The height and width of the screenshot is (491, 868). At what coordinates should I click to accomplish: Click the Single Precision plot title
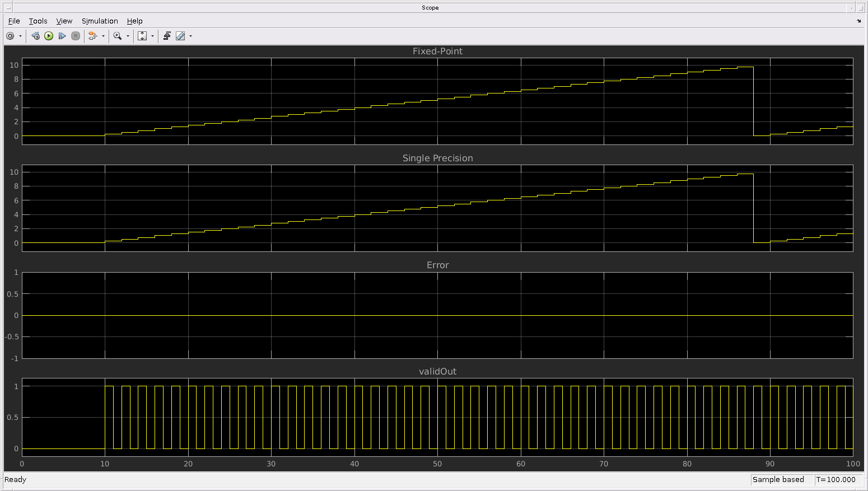tap(437, 158)
